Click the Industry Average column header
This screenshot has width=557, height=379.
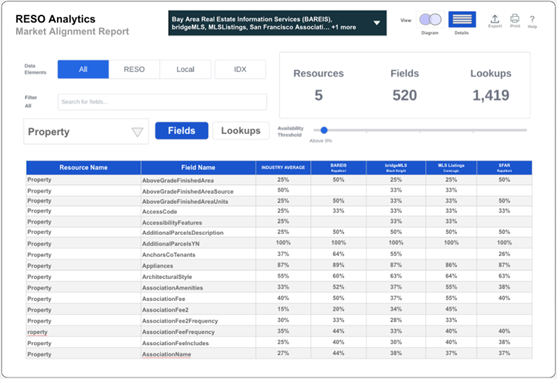[283, 168]
